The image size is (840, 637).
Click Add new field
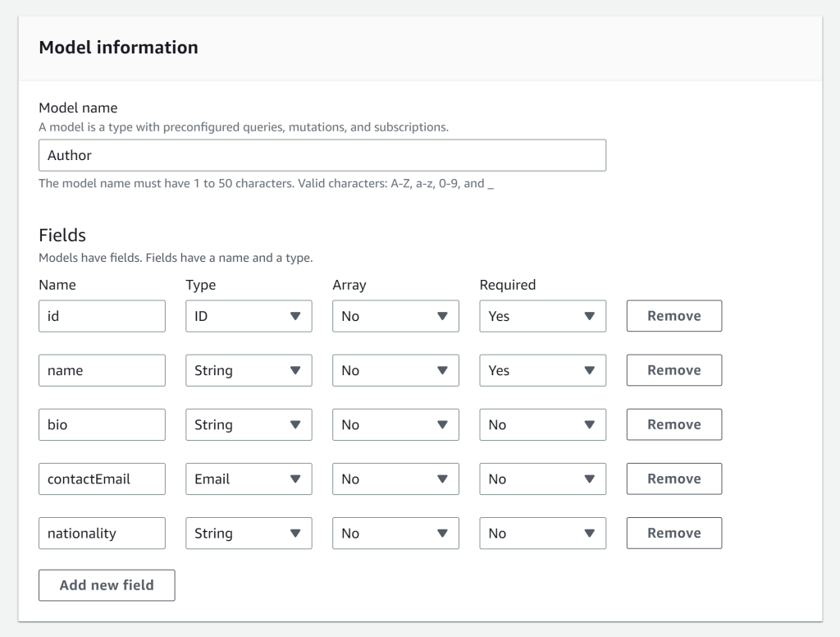tap(106, 585)
